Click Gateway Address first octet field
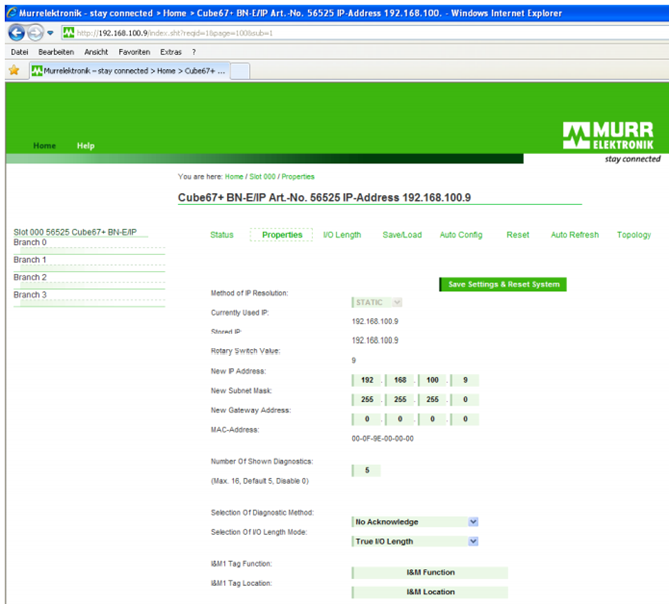This screenshot has height=604, width=669. pos(366,419)
